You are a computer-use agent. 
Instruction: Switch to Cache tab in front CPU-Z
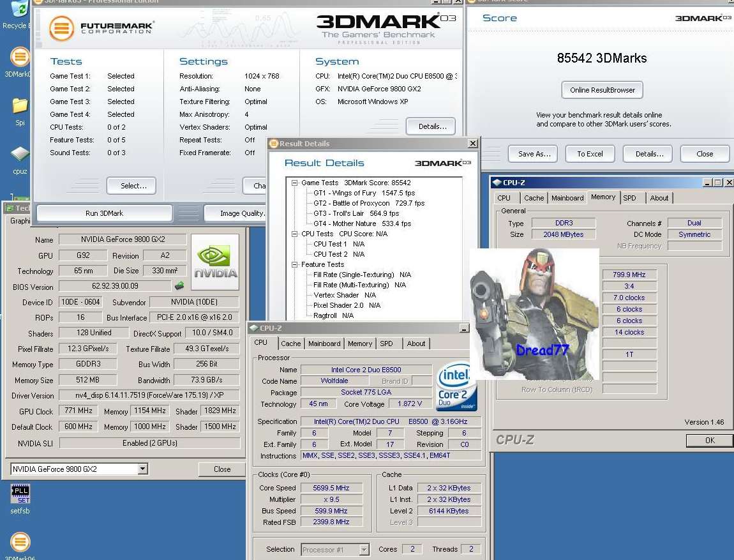click(290, 344)
